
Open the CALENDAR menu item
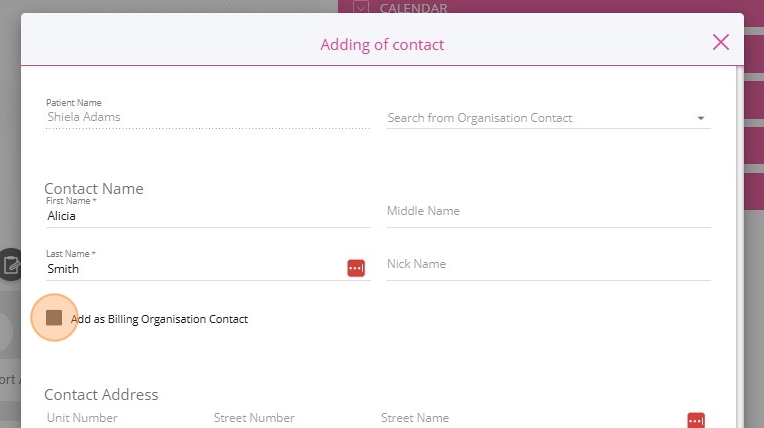pos(413,8)
